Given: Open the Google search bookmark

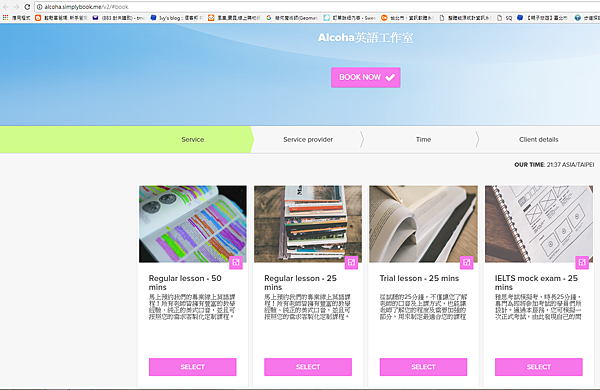Looking at the screenshot, I should point(292,18).
